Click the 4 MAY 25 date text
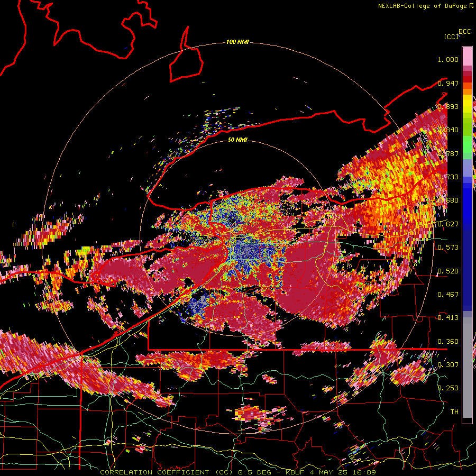Screen dimensions: 476x476 [328, 472]
